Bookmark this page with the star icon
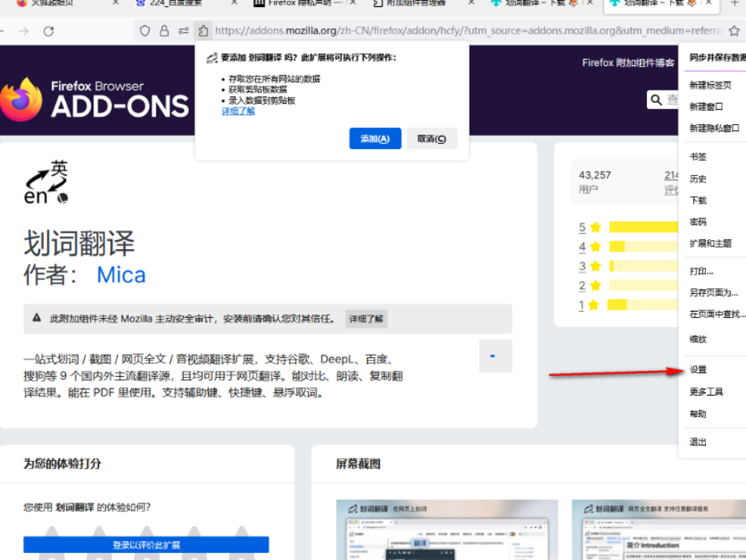This screenshot has height=560, width=746. click(x=734, y=31)
